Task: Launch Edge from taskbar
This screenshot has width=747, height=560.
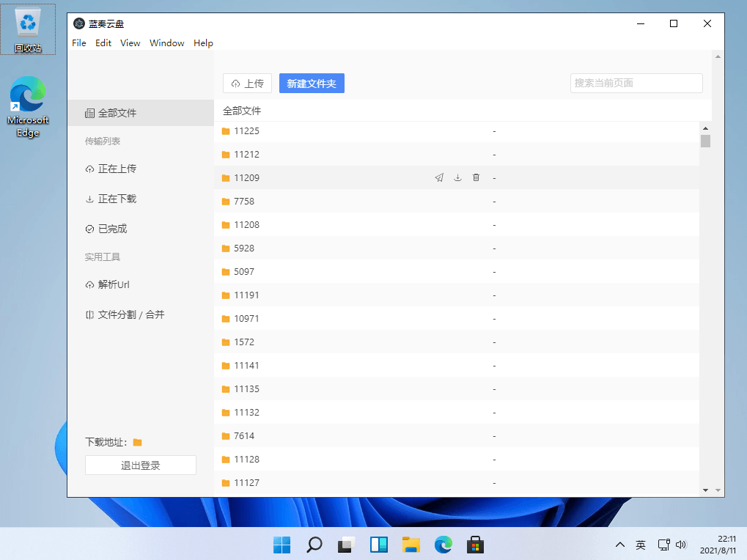Action: click(x=443, y=545)
